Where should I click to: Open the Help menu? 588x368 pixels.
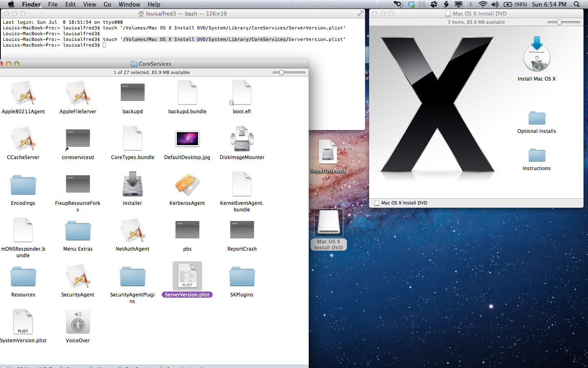point(154,4)
